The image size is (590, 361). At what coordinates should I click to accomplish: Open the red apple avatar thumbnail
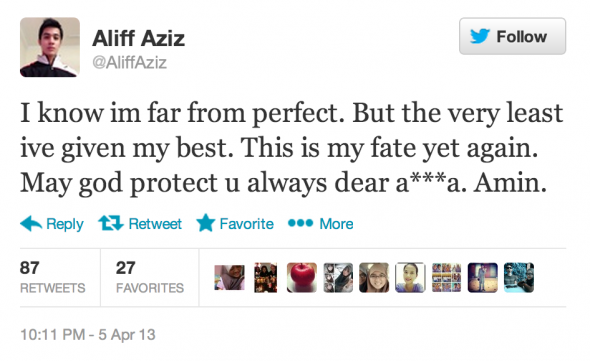pos(302,277)
